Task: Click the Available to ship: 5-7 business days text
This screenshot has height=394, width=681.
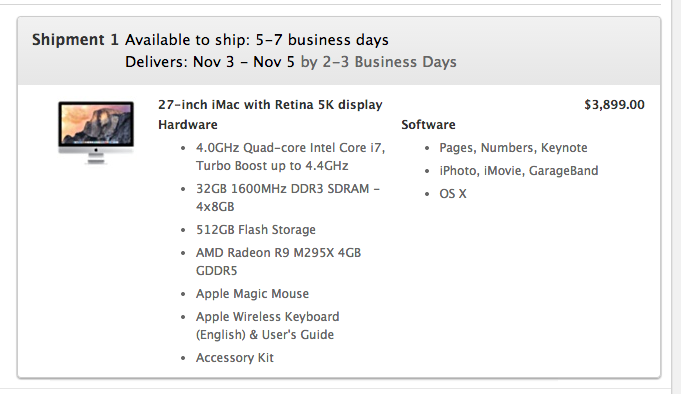Action: 257,40
